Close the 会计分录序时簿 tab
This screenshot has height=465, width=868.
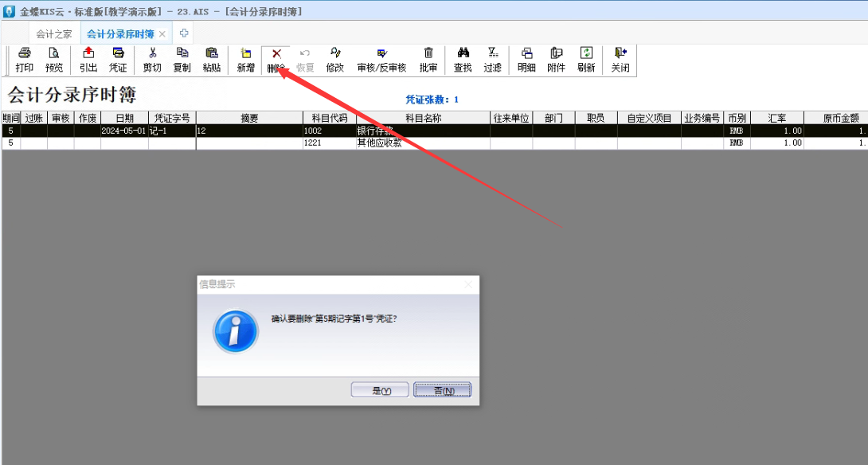click(162, 34)
